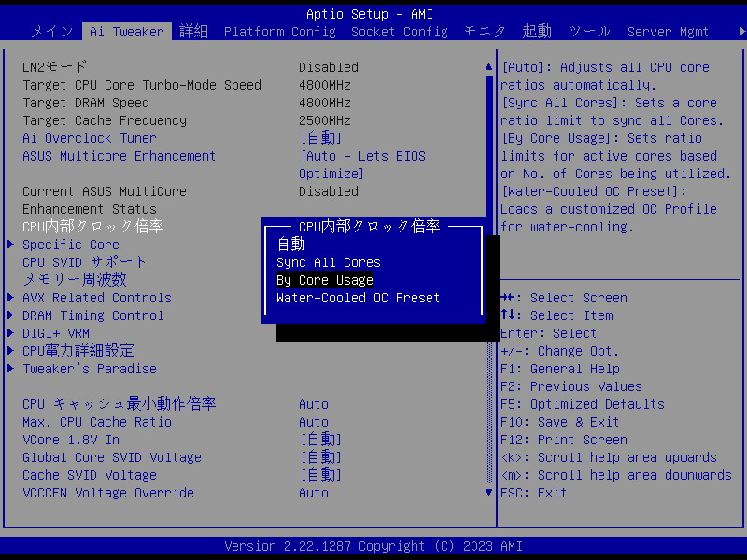Image resolution: width=747 pixels, height=560 pixels.
Task: Click VCCCFN Voltage Override Auto field
Action: pyautogui.click(x=314, y=493)
